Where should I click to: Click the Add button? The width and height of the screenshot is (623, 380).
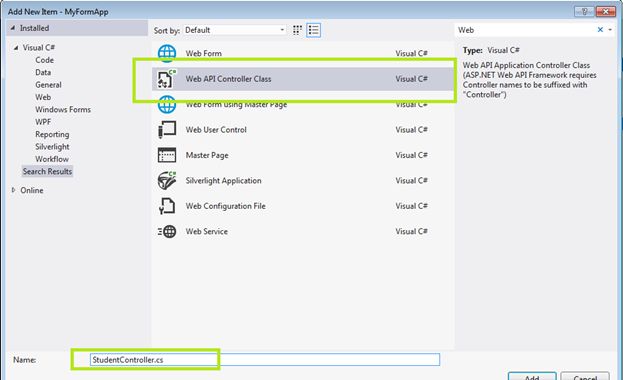click(x=532, y=376)
